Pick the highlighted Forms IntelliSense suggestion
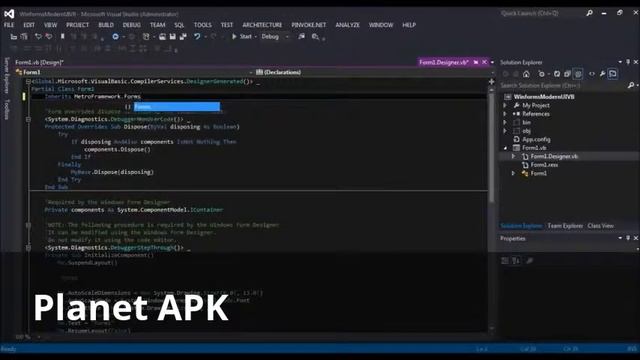Screen dimensions: 640x360 177,107
